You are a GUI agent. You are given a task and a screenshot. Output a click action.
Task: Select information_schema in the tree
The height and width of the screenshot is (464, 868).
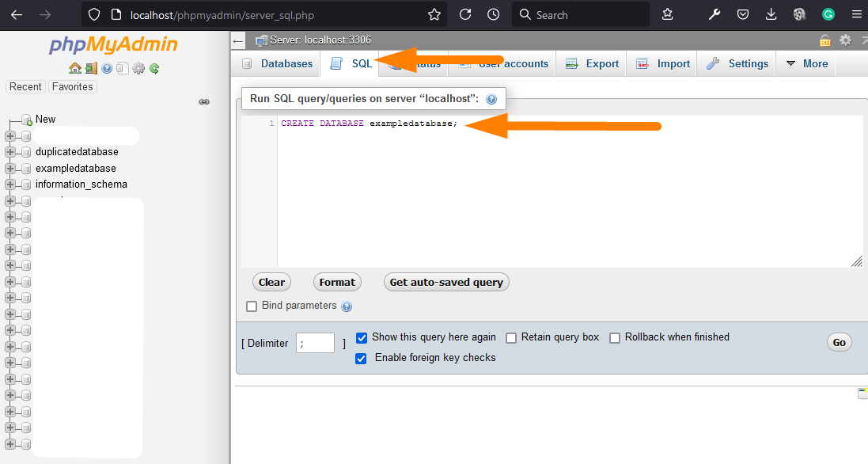(81, 184)
